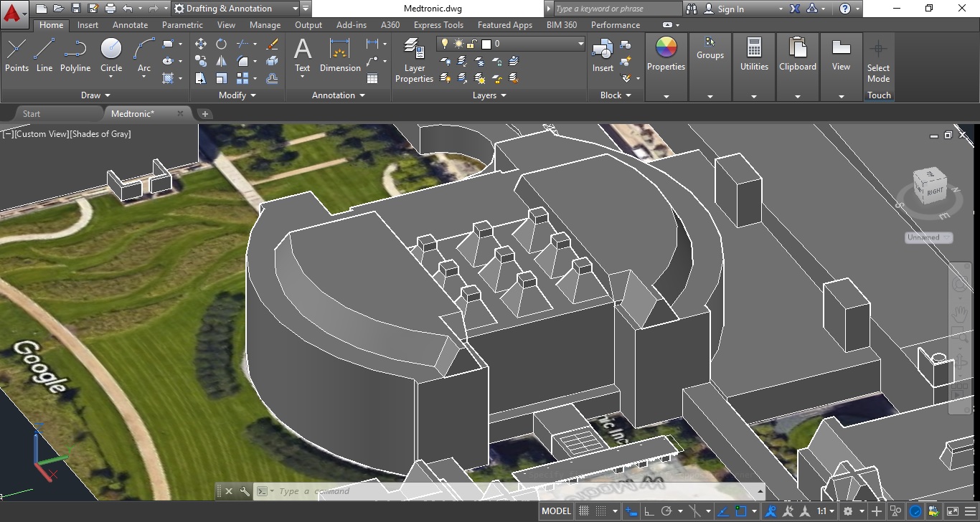Open the Drafting & Annotation workspace dropdown
Viewport: 980px width, 522px height.
click(x=235, y=9)
